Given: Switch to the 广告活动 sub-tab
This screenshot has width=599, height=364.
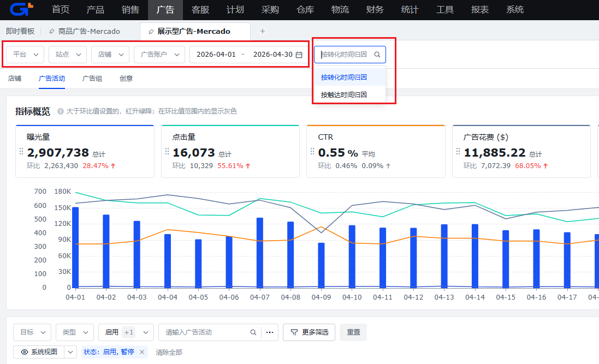Looking at the screenshot, I should 51,78.
